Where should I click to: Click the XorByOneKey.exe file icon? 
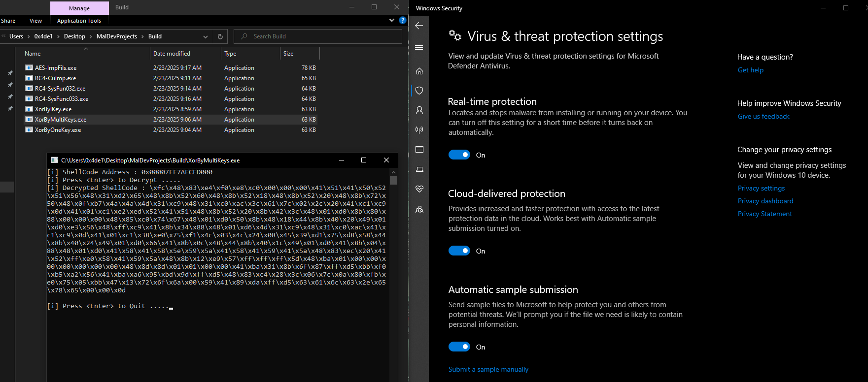29,130
